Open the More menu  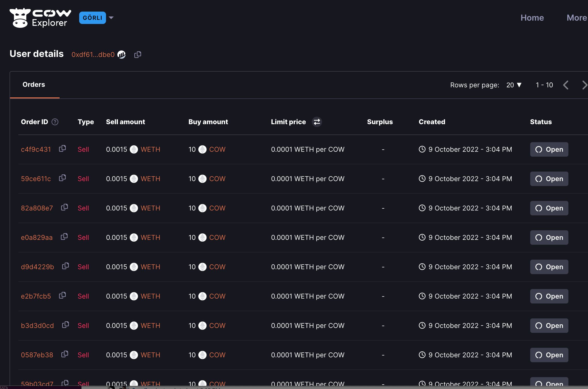coord(577,18)
